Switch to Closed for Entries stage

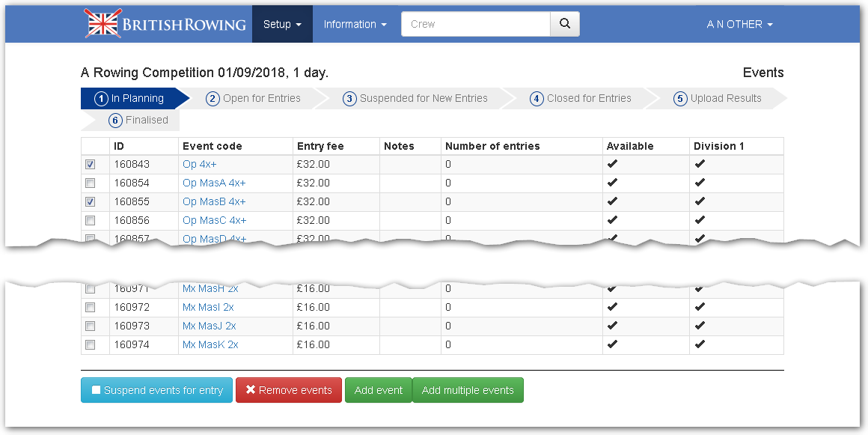click(x=581, y=98)
